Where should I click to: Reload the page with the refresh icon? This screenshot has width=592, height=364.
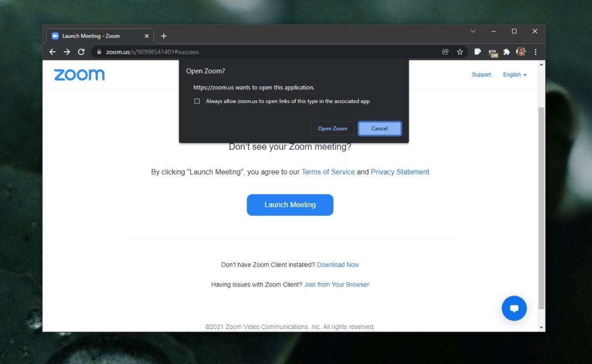click(x=81, y=51)
